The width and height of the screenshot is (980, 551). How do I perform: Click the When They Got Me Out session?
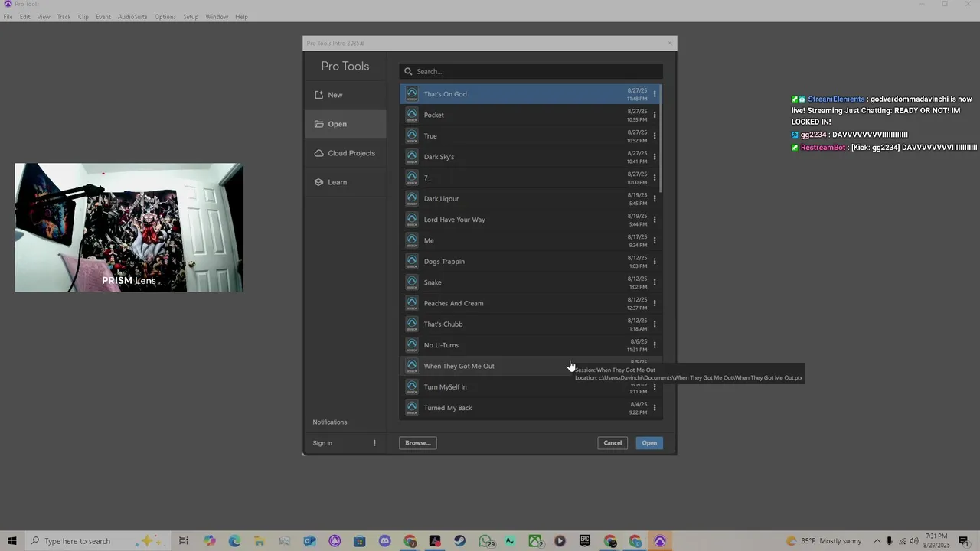tap(531, 366)
